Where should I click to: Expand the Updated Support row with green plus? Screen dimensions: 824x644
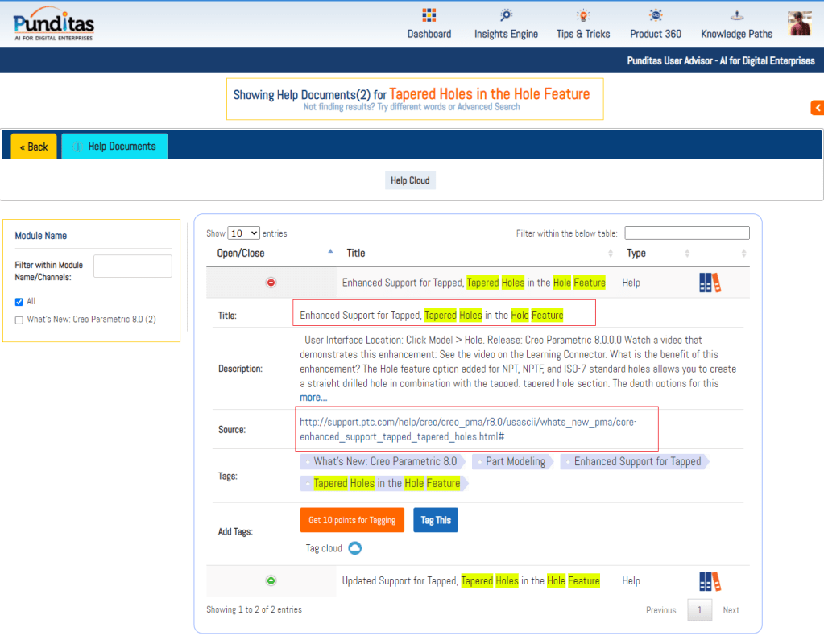271,580
